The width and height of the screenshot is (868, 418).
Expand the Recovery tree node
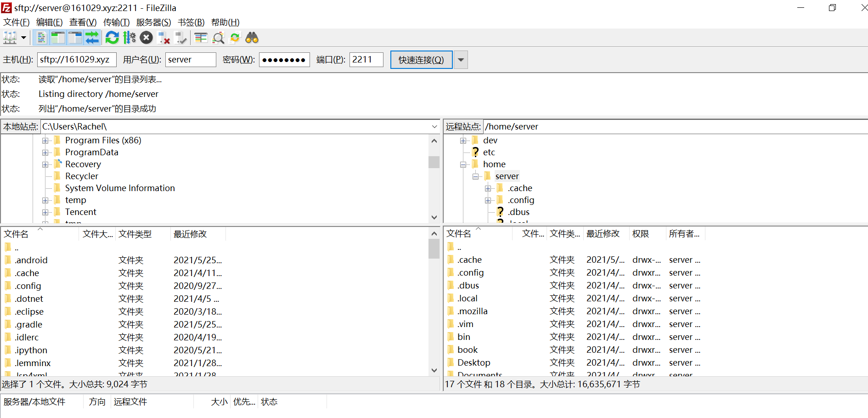point(45,164)
